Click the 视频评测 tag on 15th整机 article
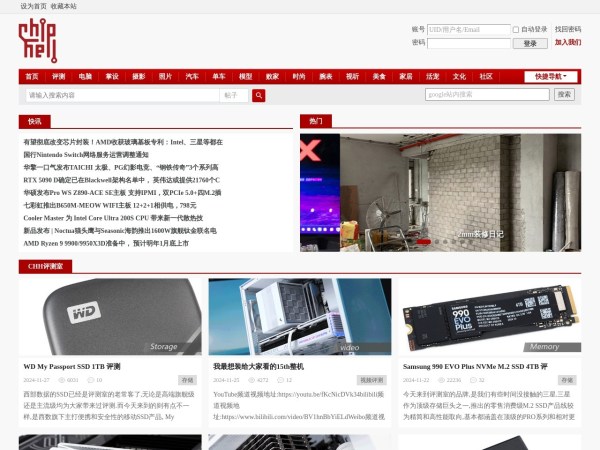 (x=372, y=380)
